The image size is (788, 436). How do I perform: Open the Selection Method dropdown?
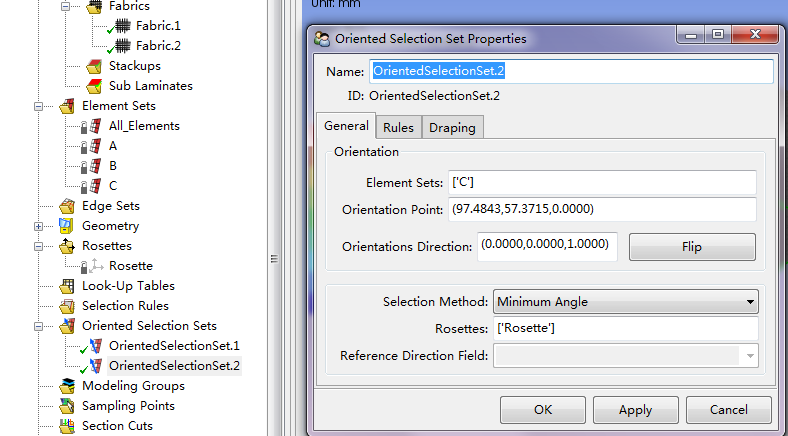click(x=625, y=302)
